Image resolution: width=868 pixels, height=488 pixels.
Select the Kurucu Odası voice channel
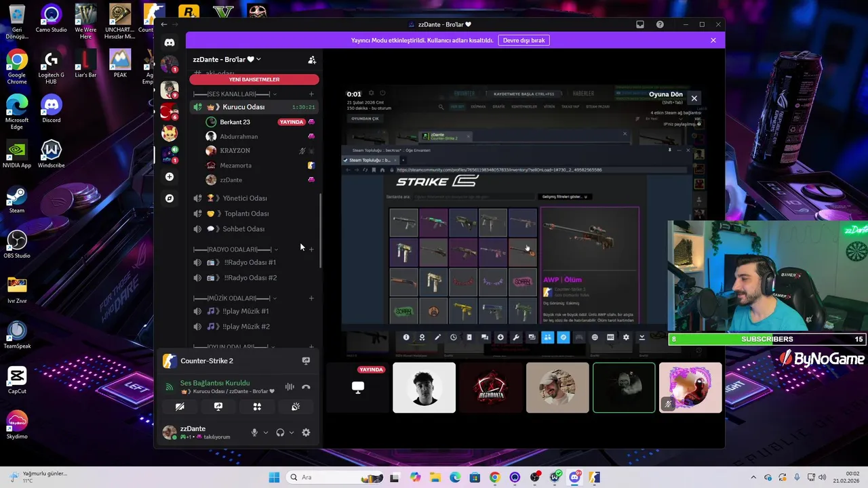click(254, 107)
